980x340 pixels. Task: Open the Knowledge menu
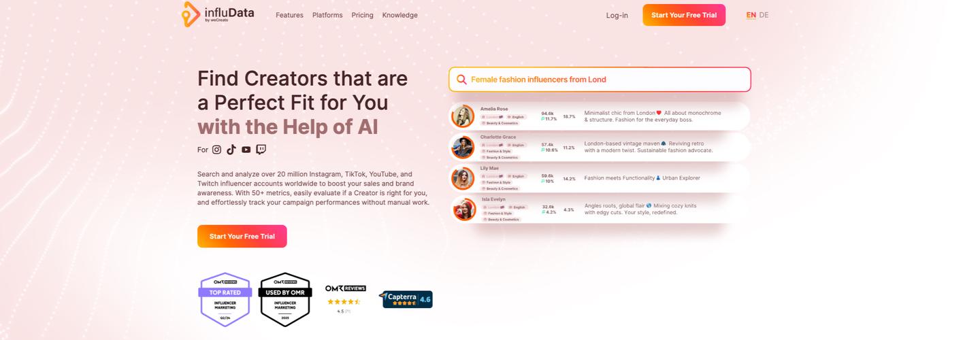(400, 15)
